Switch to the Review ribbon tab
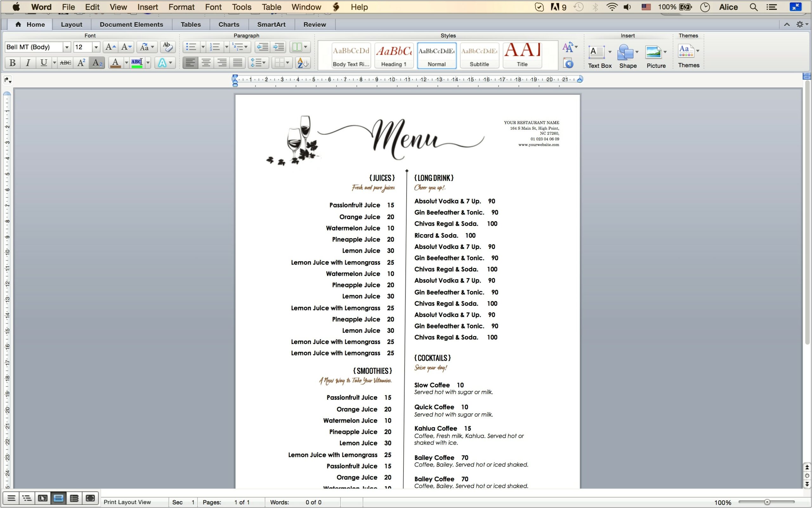This screenshot has height=508, width=812. (x=315, y=25)
